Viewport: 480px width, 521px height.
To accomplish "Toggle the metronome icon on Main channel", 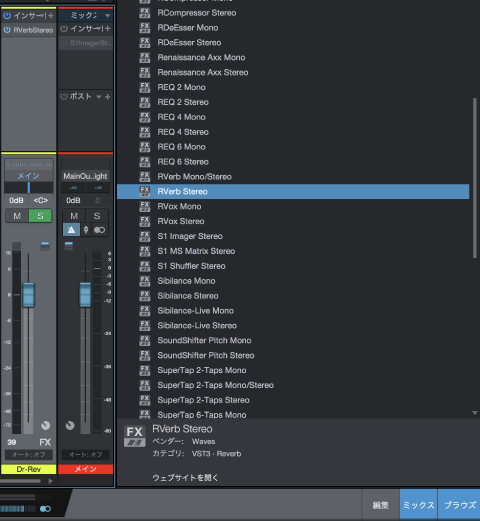I will [71, 230].
